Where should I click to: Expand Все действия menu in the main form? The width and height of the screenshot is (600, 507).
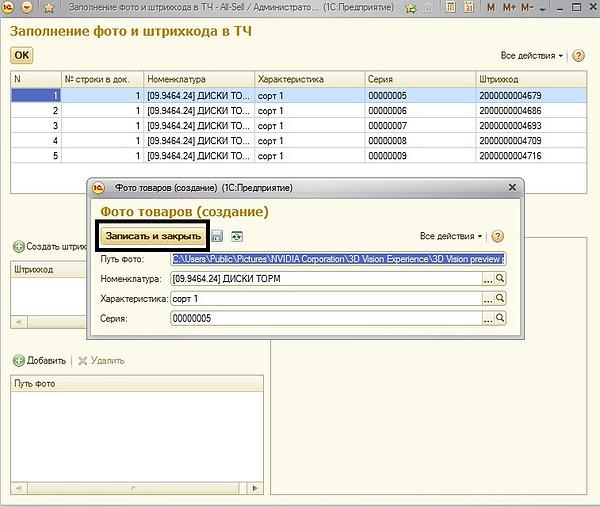coord(532,55)
